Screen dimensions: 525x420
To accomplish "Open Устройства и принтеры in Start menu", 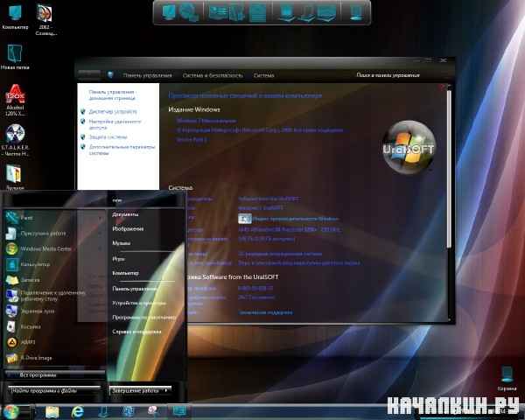I will [x=139, y=304].
